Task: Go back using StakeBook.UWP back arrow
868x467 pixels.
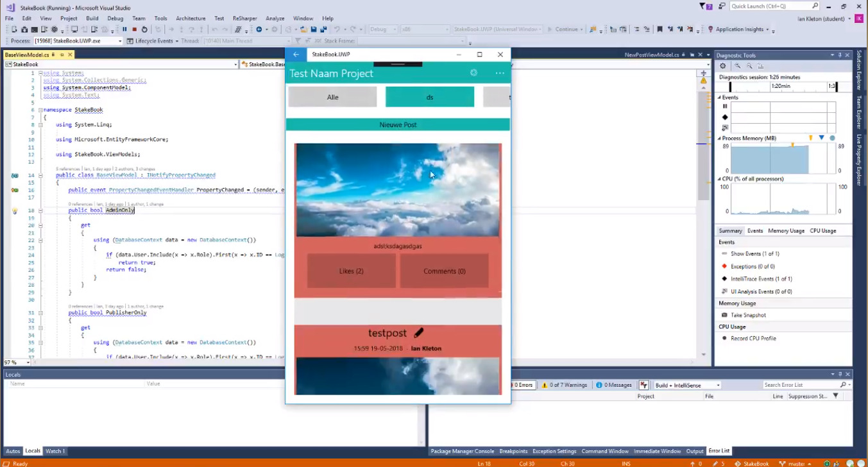Action: (x=296, y=55)
